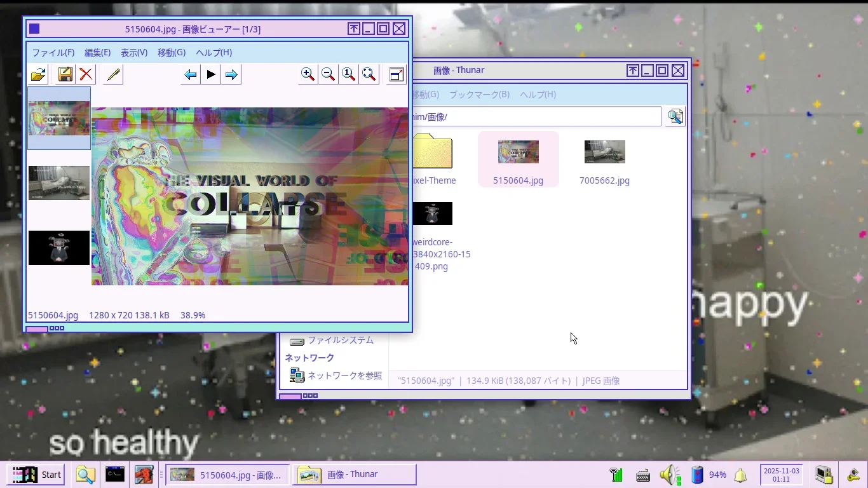Go to next image with right arrow

click(x=231, y=75)
